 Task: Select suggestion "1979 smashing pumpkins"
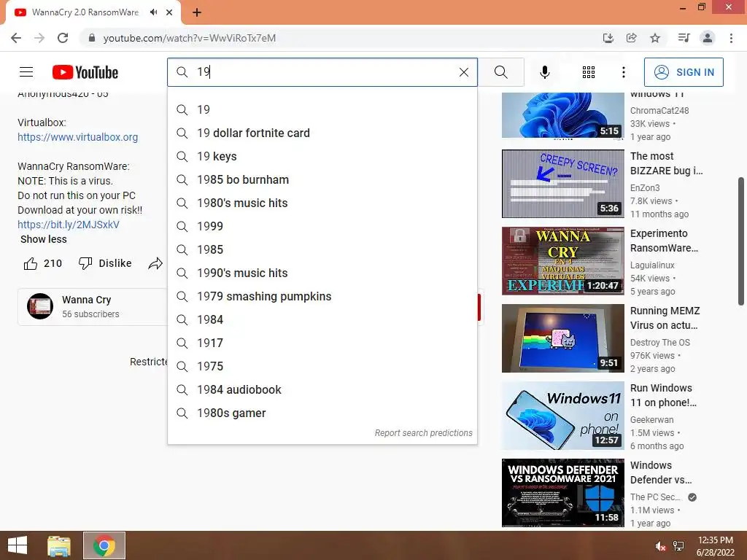(322, 296)
